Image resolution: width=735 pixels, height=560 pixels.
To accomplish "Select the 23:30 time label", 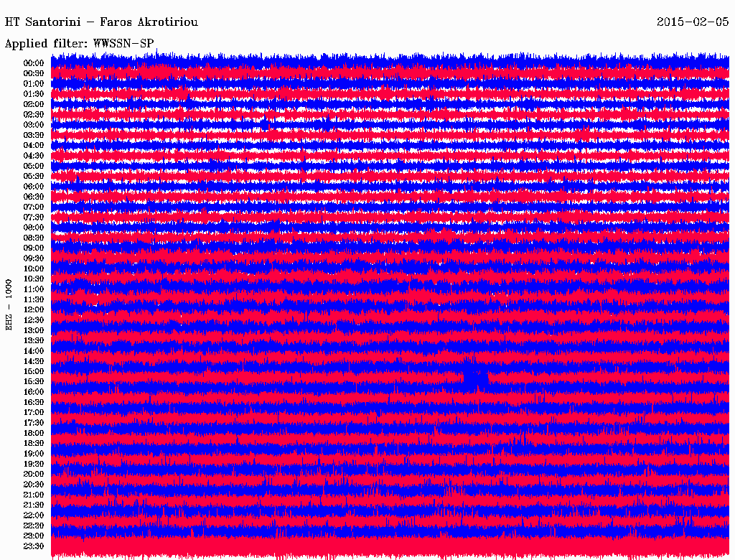I will click(x=33, y=546).
